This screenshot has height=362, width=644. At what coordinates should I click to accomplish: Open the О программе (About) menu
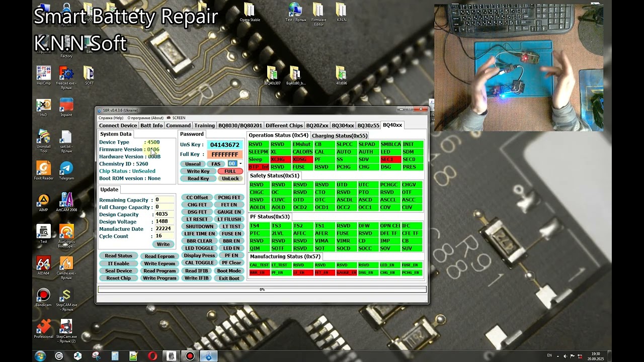(x=145, y=118)
